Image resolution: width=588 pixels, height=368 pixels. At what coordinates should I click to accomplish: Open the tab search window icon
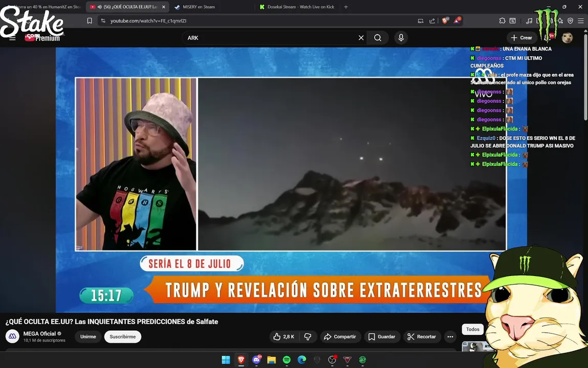pos(513,21)
